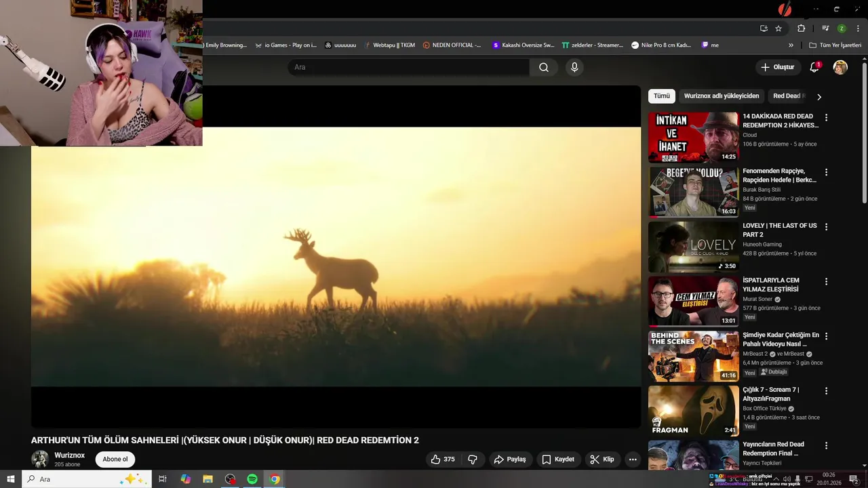Screen dimensions: 868x488
Task: Open options for İSPATLARIYLA CEM YILMAZ video
Action: [826, 281]
